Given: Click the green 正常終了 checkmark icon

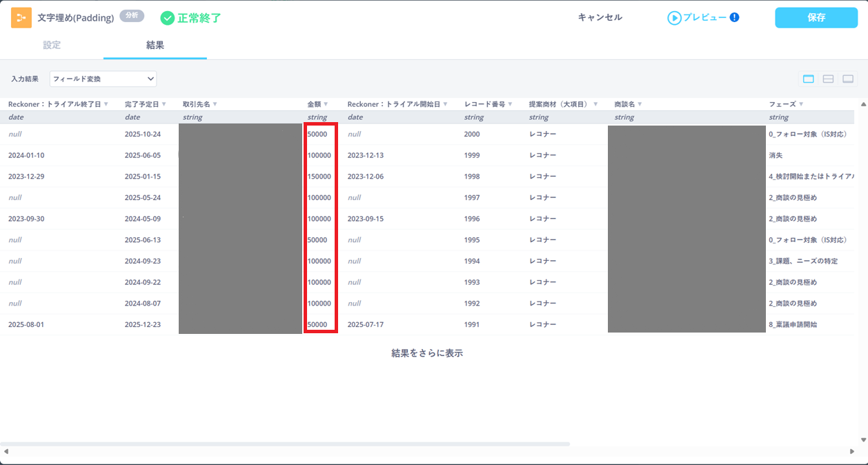Looking at the screenshot, I should 167,18.
